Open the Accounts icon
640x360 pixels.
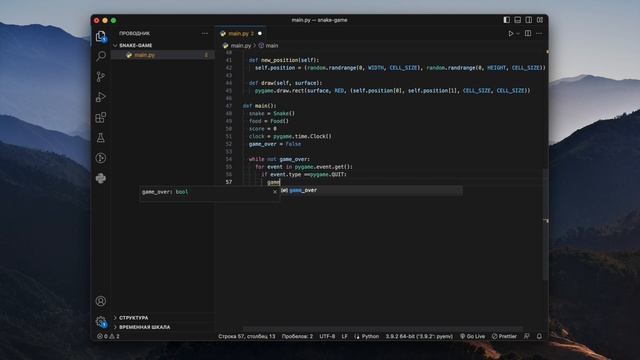(101, 301)
